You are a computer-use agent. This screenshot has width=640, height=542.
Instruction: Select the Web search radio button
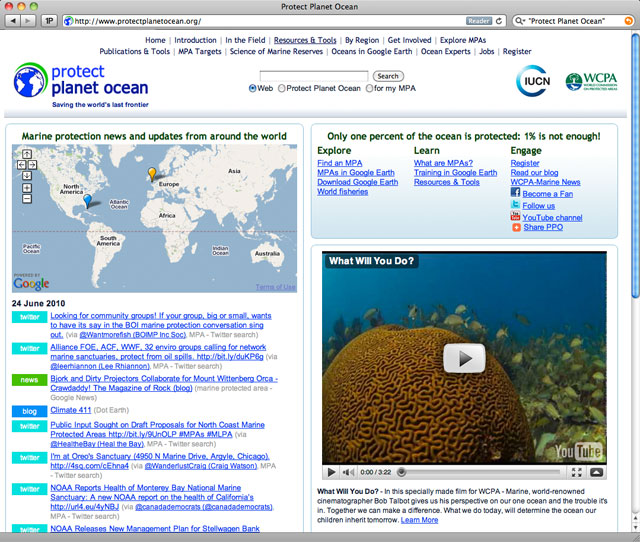253,88
